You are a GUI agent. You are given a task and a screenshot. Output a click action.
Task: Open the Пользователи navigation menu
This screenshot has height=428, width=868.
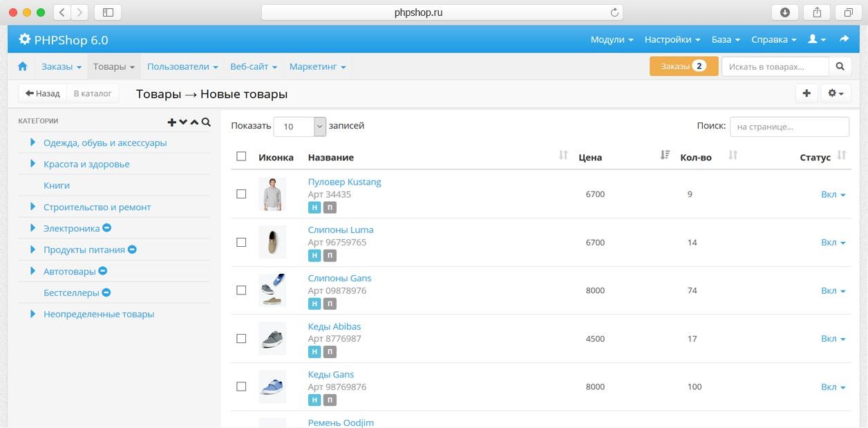tap(182, 66)
